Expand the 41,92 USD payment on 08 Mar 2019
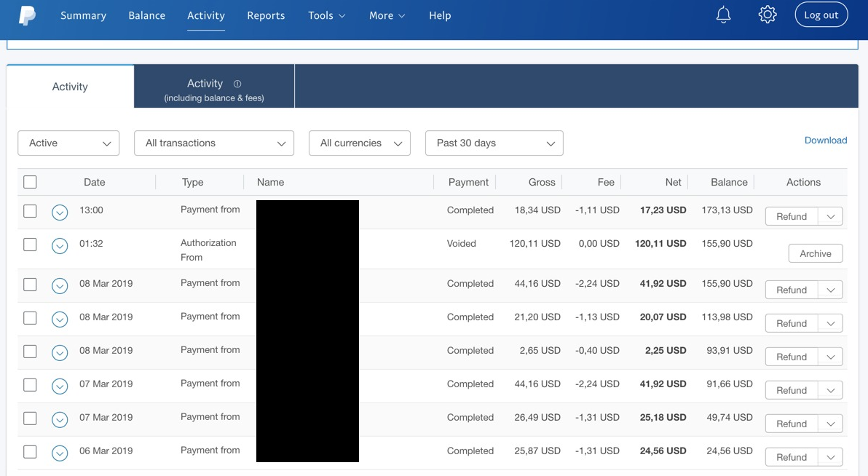 pyautogui.click(x=60, y=285)
